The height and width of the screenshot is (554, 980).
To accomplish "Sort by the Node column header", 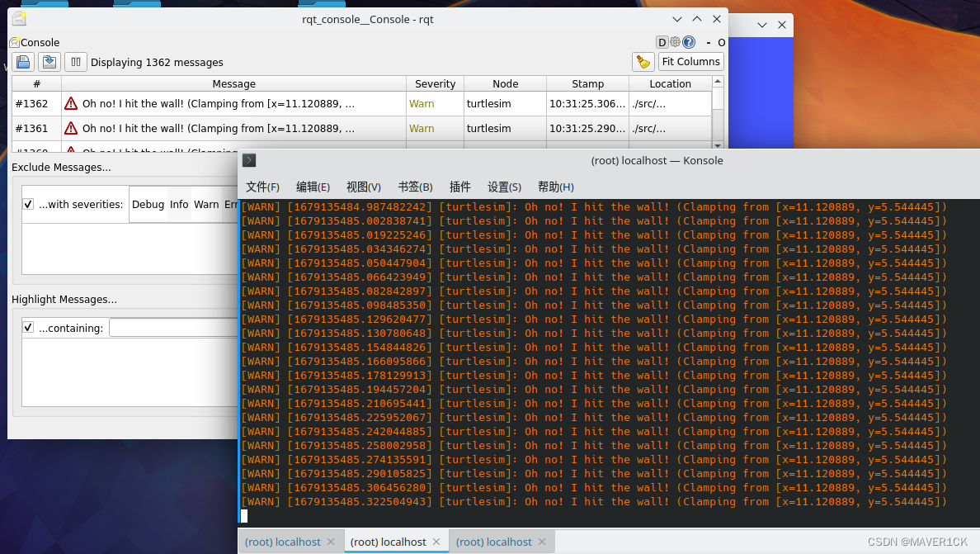I will coord(505,83).
